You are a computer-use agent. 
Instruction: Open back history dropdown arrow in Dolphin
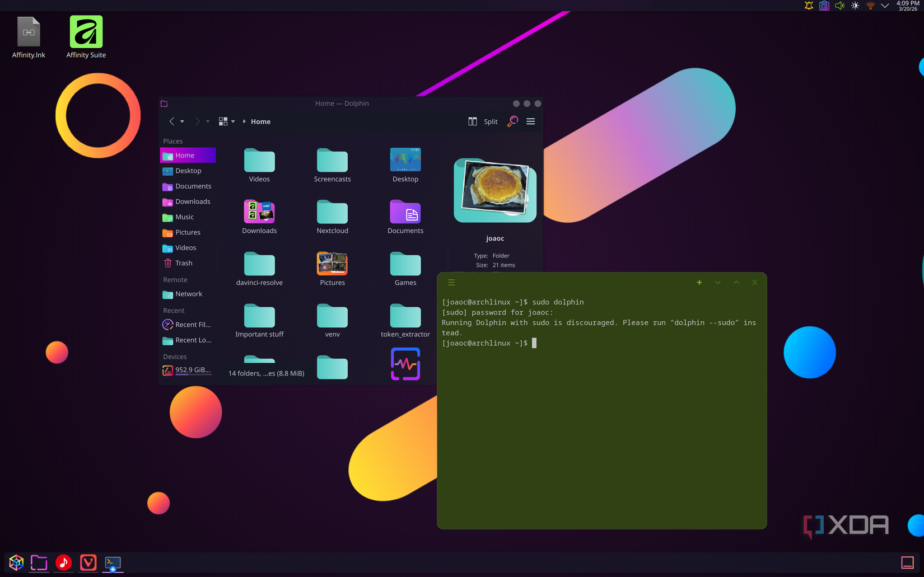182,121
